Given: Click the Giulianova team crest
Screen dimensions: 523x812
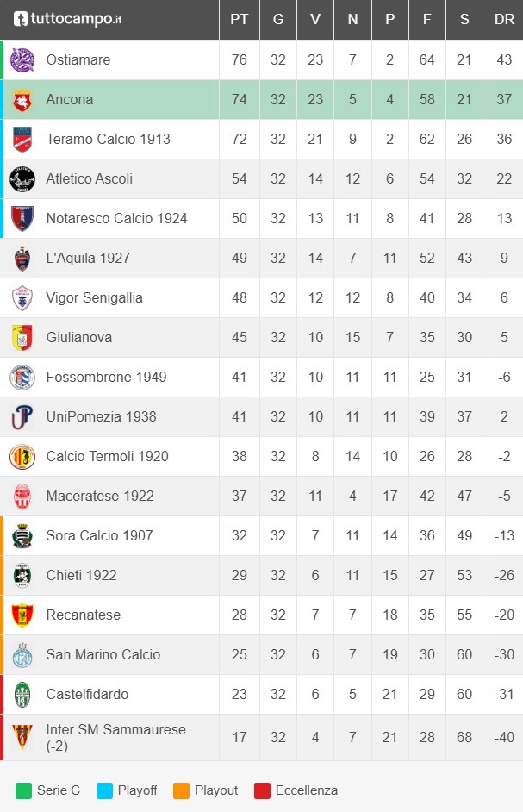Looking at the screenshot, I should (x=22, y=338).
